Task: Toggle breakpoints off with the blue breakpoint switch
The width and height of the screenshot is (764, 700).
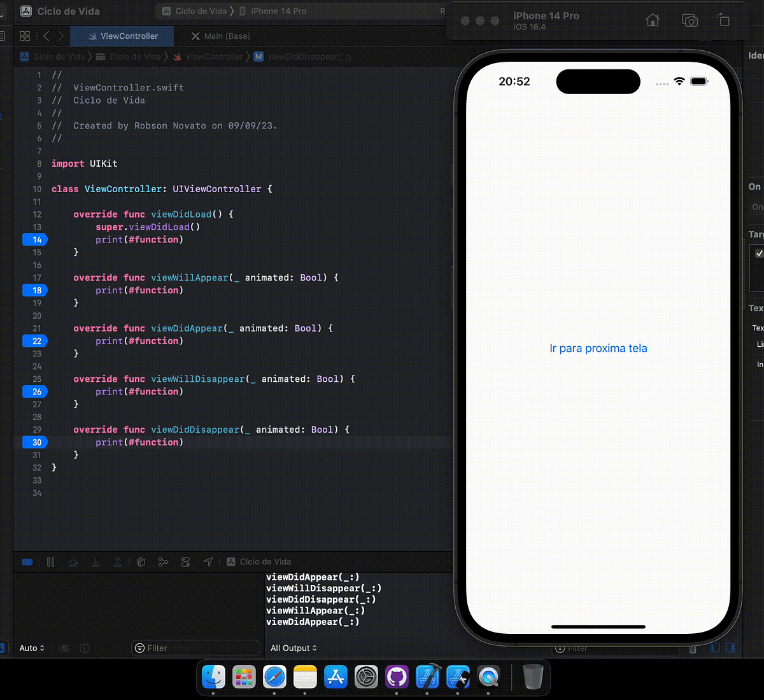Action: click(27, 562)
